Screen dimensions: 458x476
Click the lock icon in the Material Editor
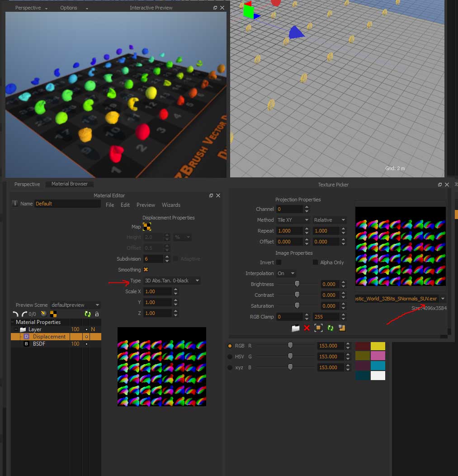[96, 314]
